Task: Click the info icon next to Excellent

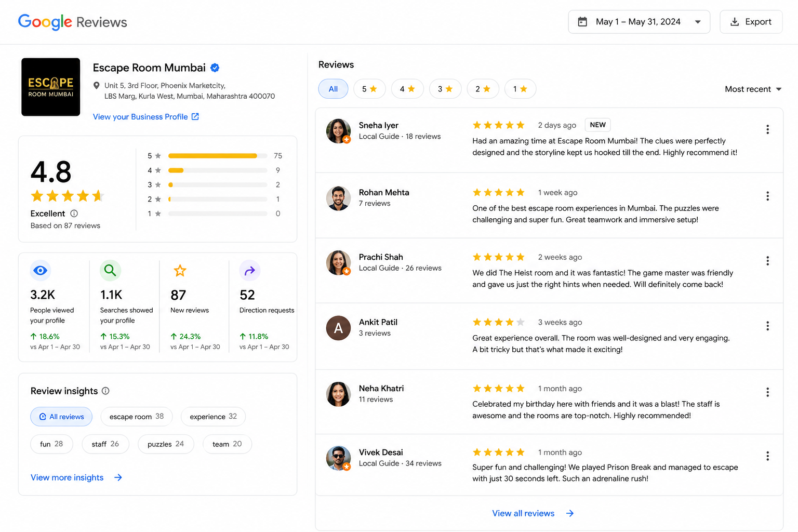Action: coord(74,214)
